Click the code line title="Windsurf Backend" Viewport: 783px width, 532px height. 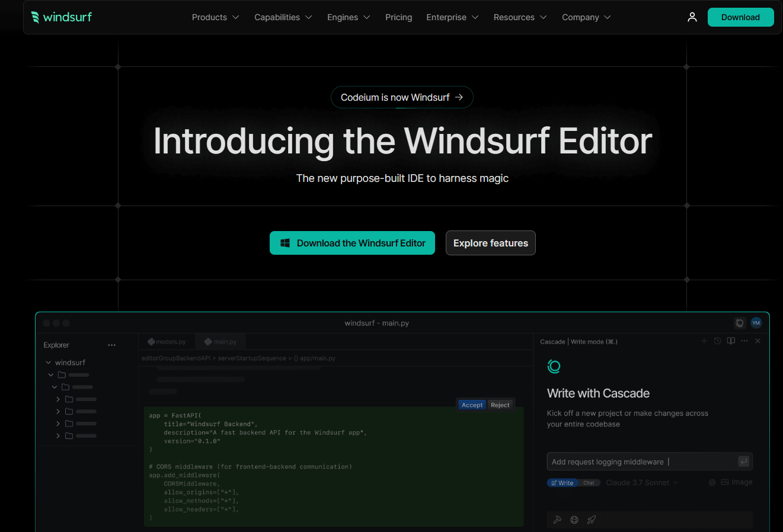click(210, 424)
